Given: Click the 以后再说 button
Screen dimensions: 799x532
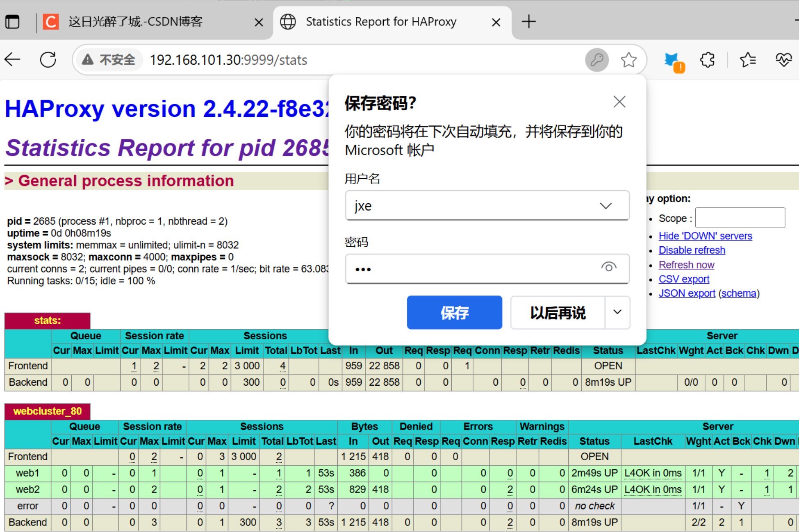Looking at the screenshot, I should tap(558, 312).
